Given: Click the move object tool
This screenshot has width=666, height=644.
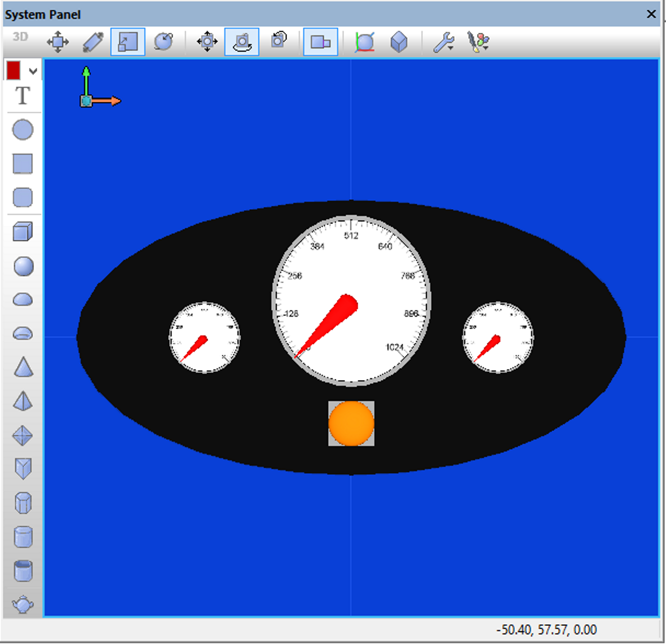Looking at the screenshot, I should (58, 42).
